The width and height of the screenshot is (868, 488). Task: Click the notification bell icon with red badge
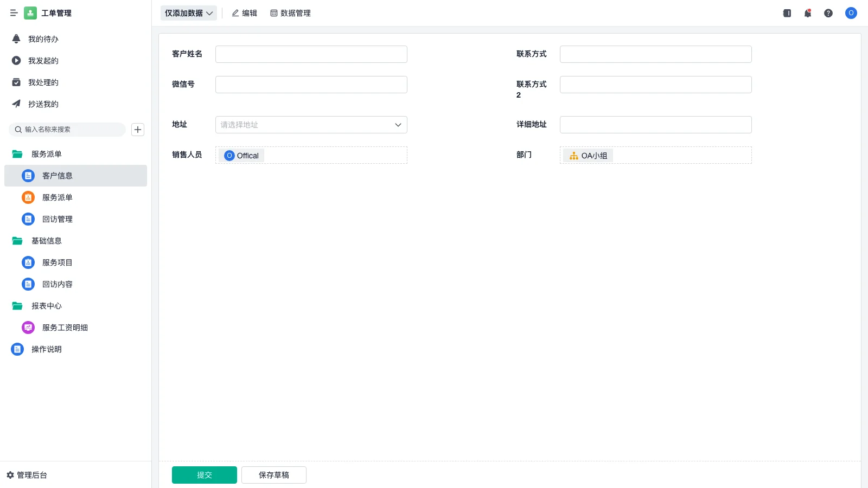807,13
